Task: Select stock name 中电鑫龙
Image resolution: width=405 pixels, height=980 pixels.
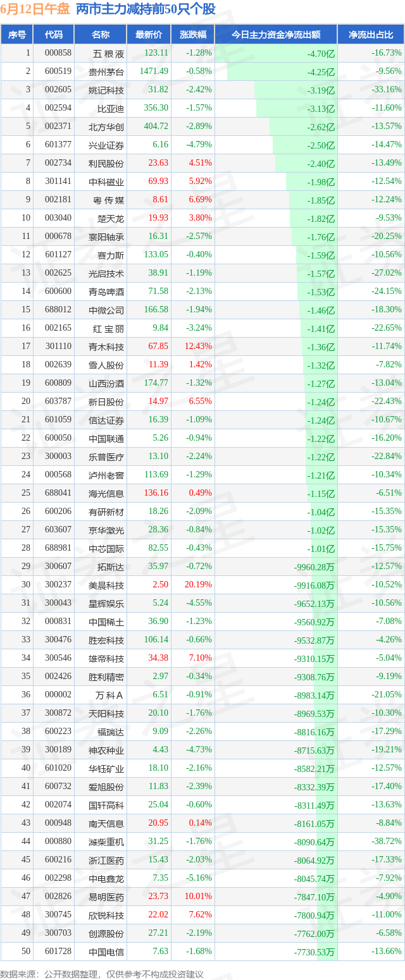Action: tap(107, 878)
